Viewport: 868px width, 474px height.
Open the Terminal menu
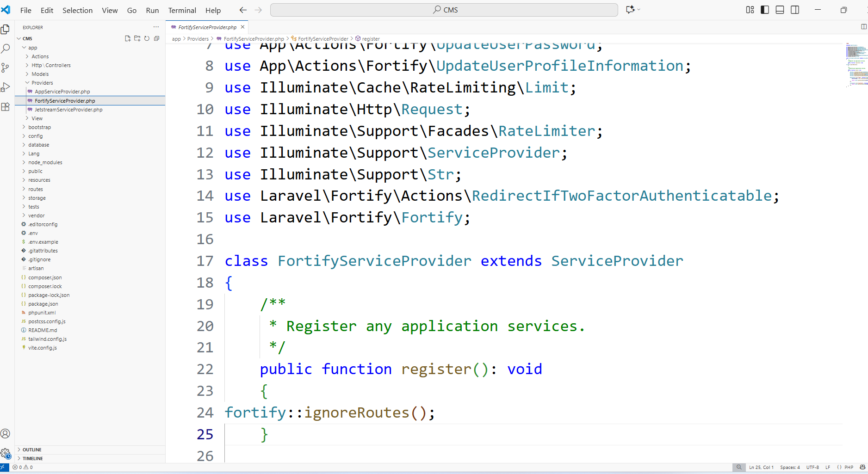click(x=182, y=10)
